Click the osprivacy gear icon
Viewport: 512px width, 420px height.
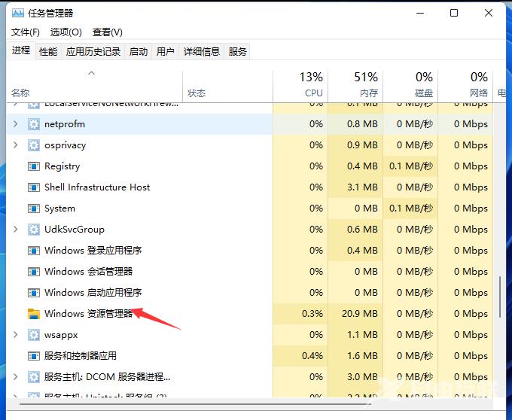click(x=34, y=145)
